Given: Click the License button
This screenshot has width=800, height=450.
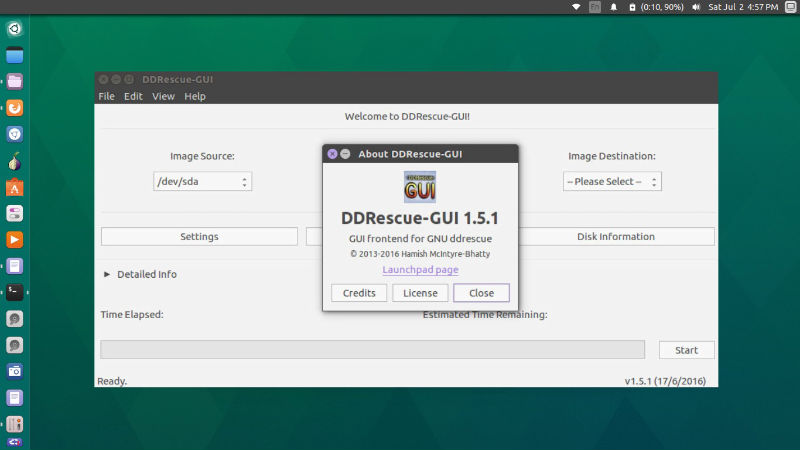Looking at the screenshot, I should pos(420,293).
